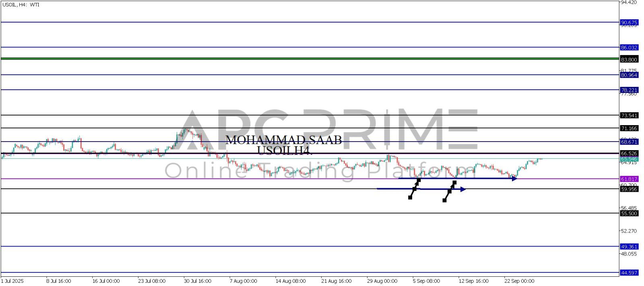The width and height of the screenshot is (644, 286).
Task: Select the green horizontal line's 83.800 label
Action: coord(629,60)
